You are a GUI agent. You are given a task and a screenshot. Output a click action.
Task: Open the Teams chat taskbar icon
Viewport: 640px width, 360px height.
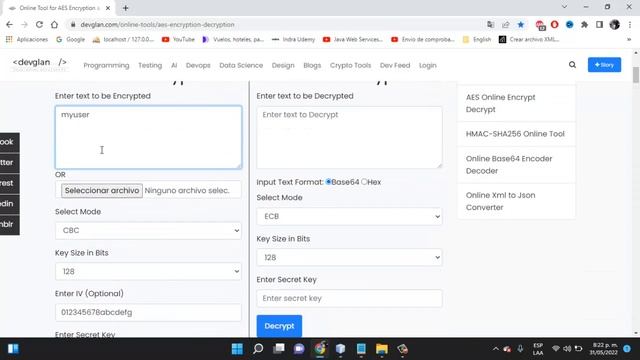coord(299,349)
